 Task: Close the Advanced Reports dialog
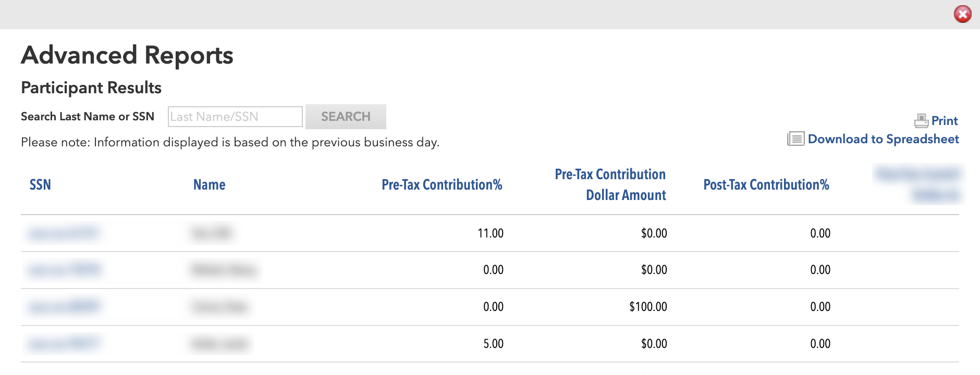click(x=962, y=14)
